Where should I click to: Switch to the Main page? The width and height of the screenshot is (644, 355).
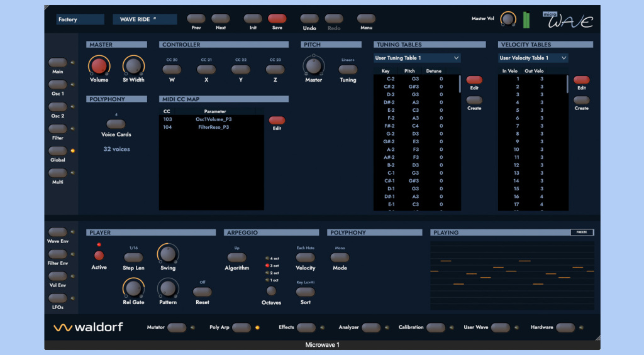[x=57, y=62]
